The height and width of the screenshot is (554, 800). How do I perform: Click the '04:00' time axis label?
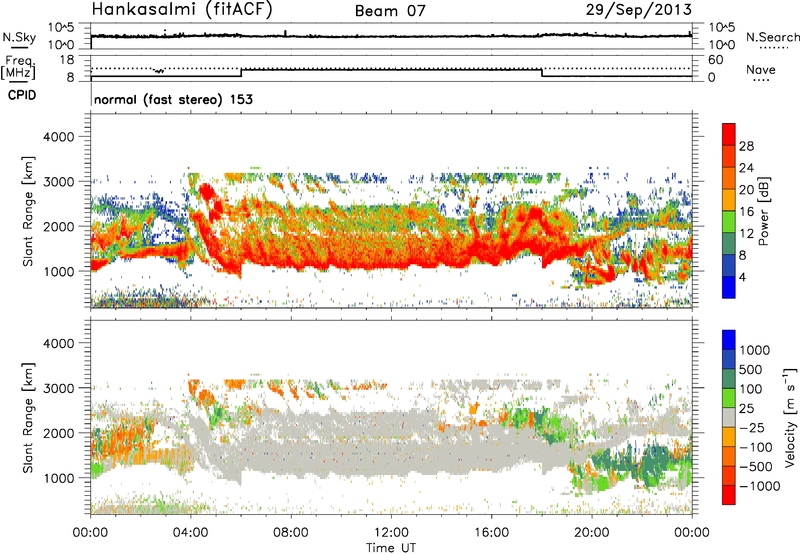[191, 533]
